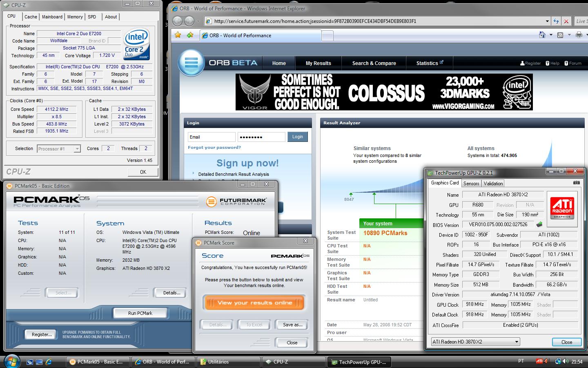588x368 pixels.
Task: Click Forgot your password link
Action: (x=214, y=148)
